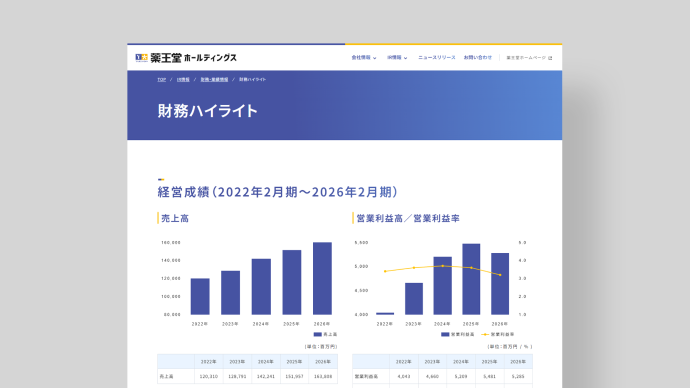This screenshot has width=690, height=388.
Task: Click the 5,481 cell in 営業利益高 table
Action: [489, 377]
